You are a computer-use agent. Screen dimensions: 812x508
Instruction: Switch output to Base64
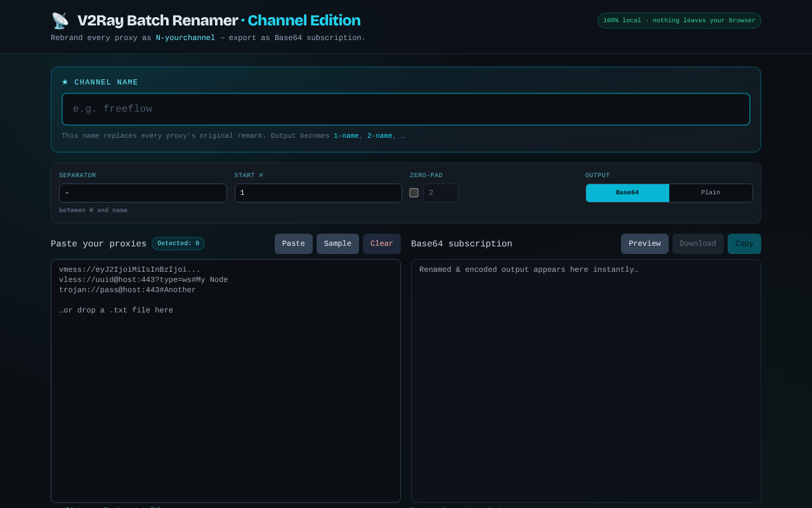click(627, 193)
